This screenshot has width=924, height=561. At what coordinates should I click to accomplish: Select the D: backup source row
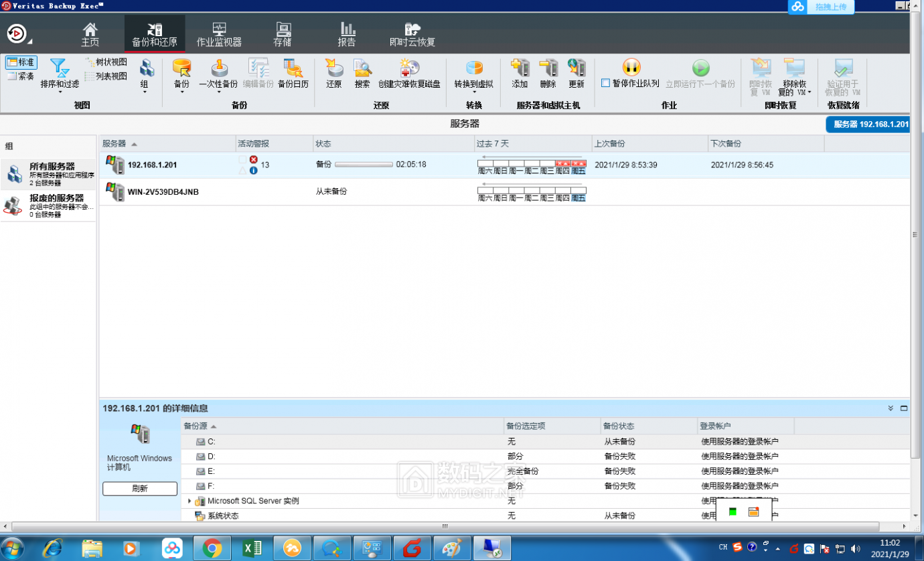pos(545,457)
